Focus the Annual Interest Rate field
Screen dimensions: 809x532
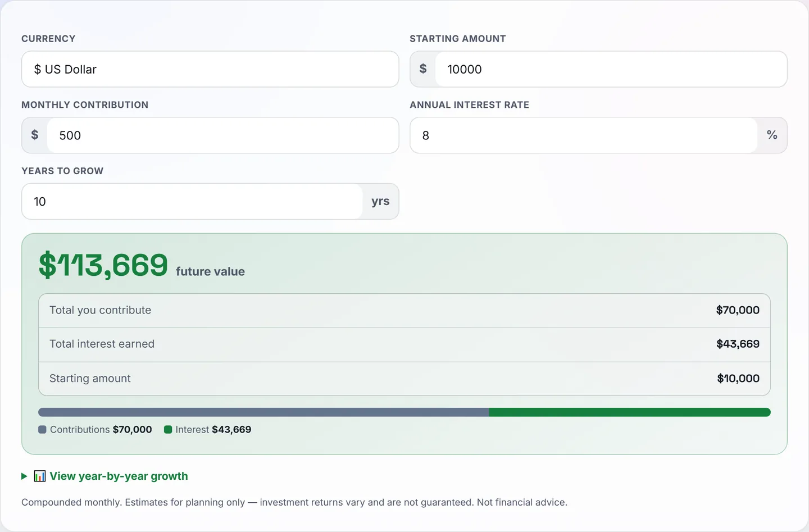[x=584, y=135]
